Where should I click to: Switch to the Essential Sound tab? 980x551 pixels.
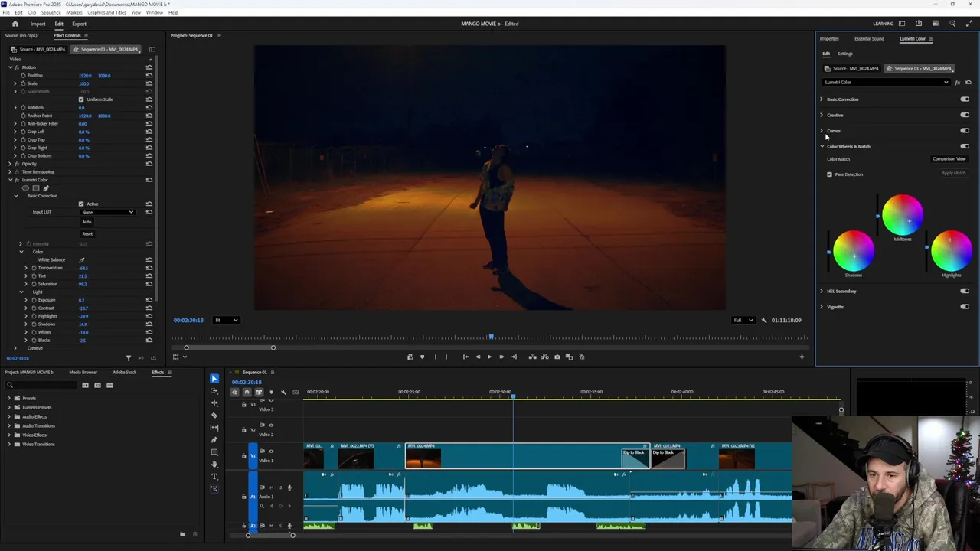pos(869,38)
